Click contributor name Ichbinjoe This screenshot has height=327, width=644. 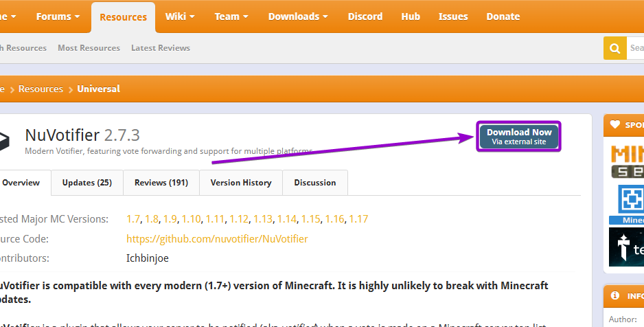[x=148, y=258]
